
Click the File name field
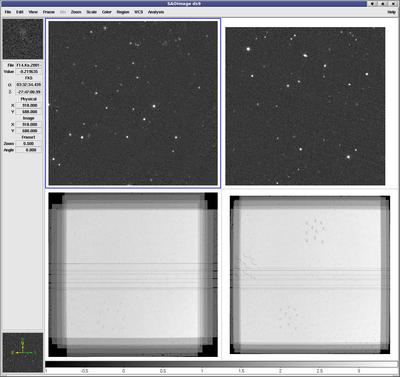coord(29,65)
